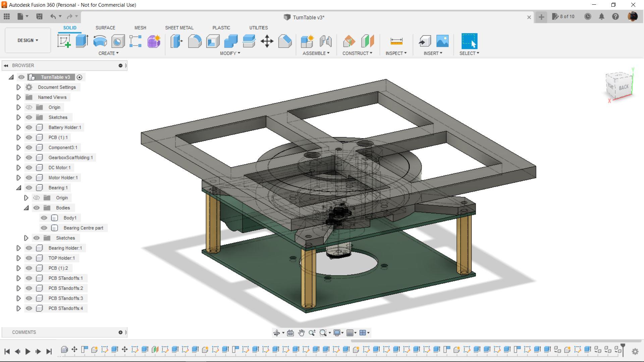Open the CONSTRUCT menu dropdown
Viewport: 644px width, 362px height.
357,53
